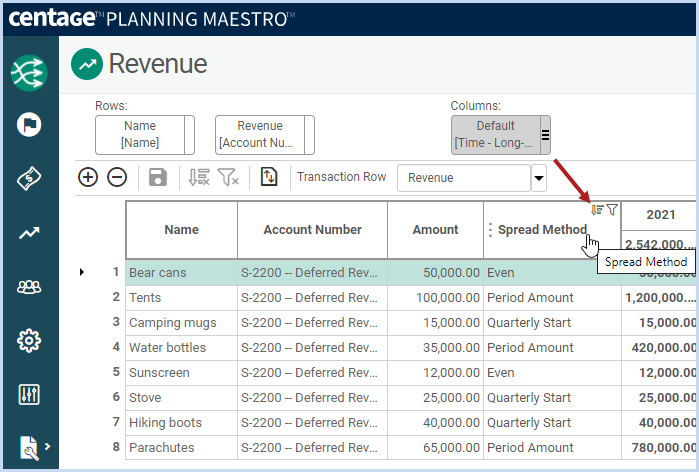699x472 pixels.
Task: Click the 780,000.00 2021 value
Action: click(661, 447)
